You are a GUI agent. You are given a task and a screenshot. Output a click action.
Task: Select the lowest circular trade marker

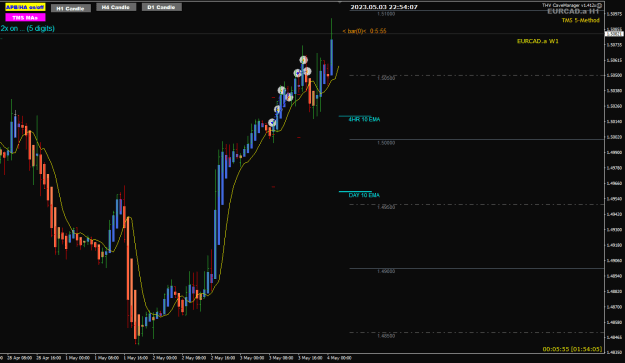pyautogui.click(x=272, y=123)
